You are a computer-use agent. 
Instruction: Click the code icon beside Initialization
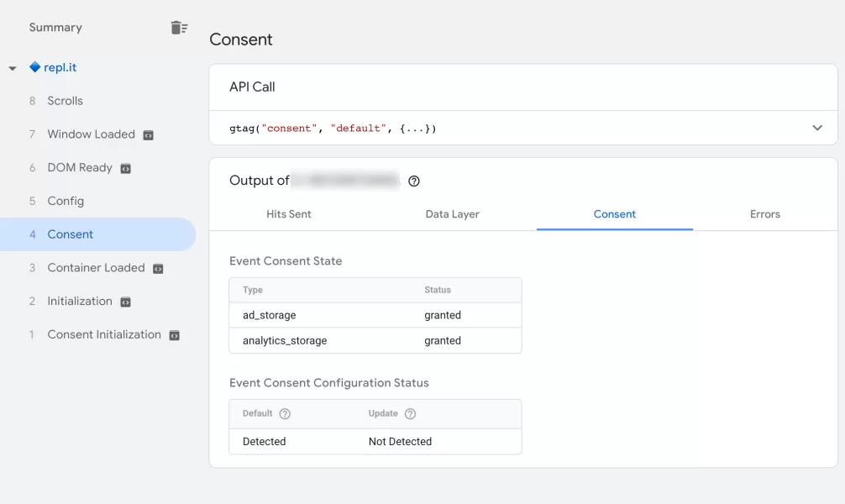click(126, 302)
